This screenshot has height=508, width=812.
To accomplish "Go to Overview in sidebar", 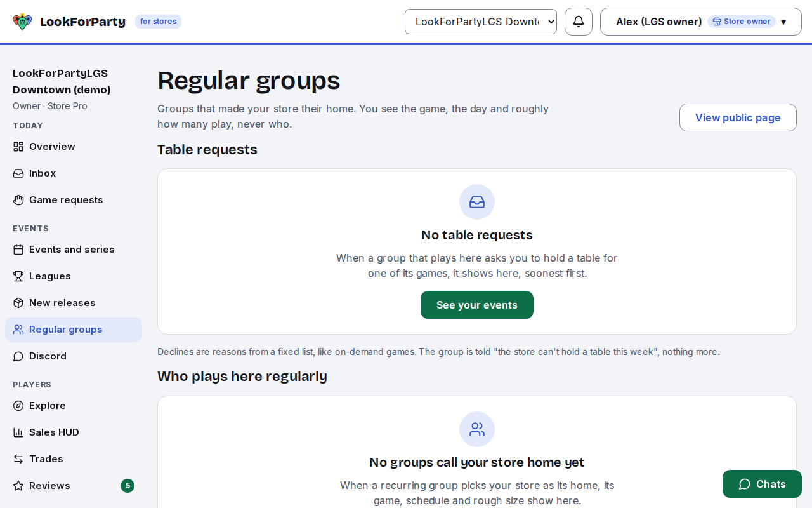I will [74, 147].
